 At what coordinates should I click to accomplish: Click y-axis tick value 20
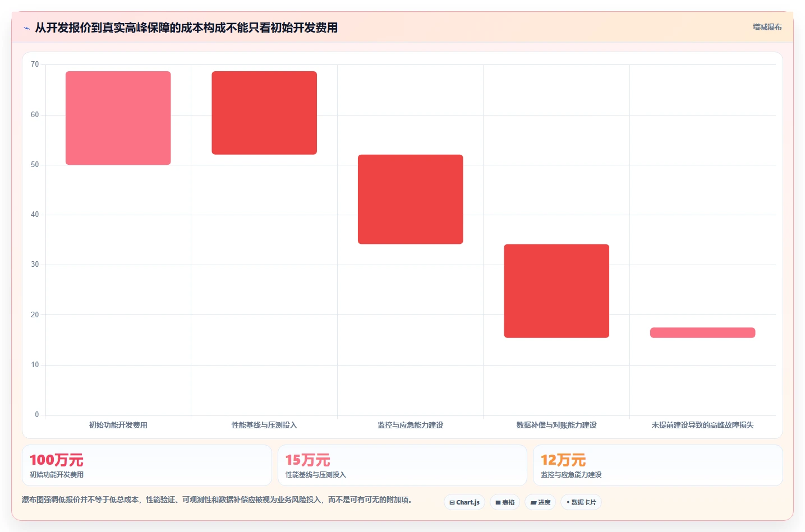(x=35, y=315)
